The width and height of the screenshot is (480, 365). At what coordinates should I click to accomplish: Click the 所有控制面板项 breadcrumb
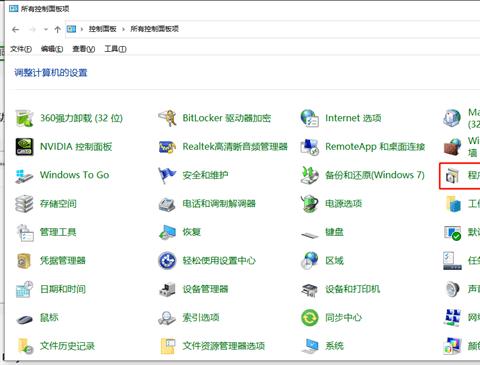pos(154,29)
